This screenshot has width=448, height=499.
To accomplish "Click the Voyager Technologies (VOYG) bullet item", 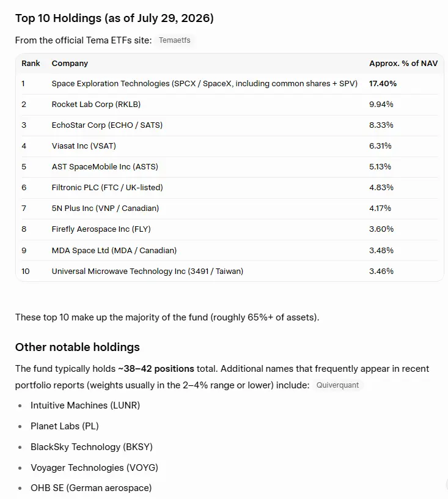I will (x=95, y=468).
